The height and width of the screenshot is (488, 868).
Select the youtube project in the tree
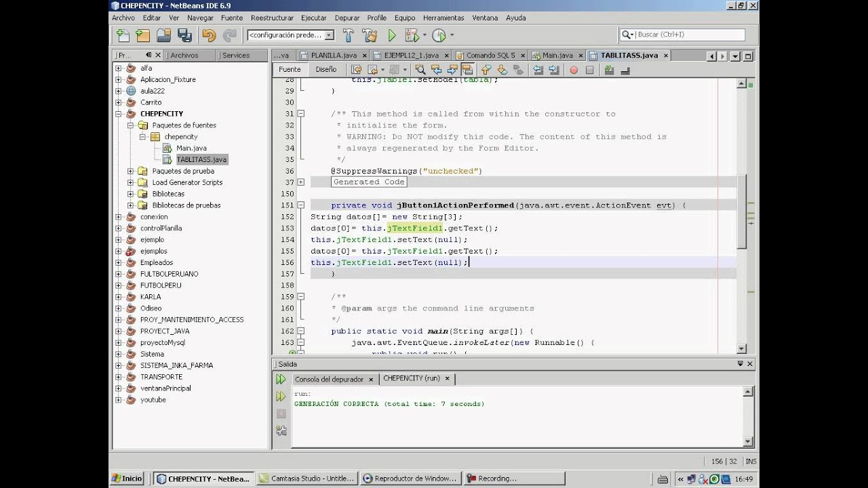tap(153, 400)
